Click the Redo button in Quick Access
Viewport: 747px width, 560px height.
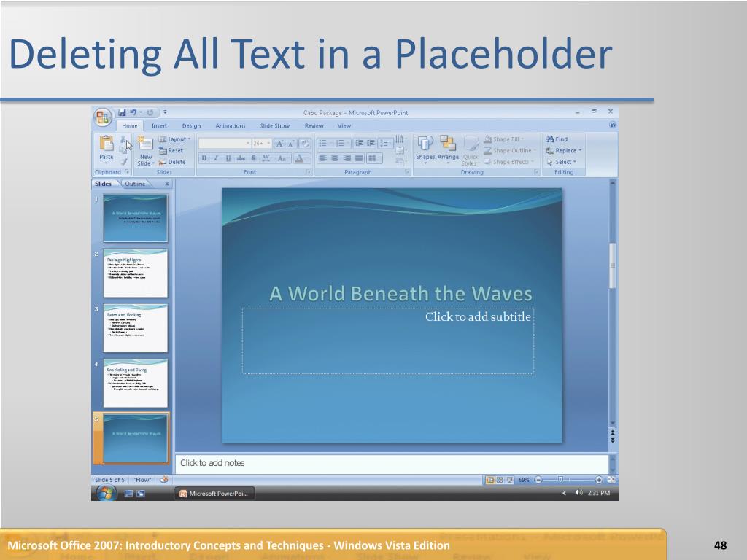[x=150, y=112]
